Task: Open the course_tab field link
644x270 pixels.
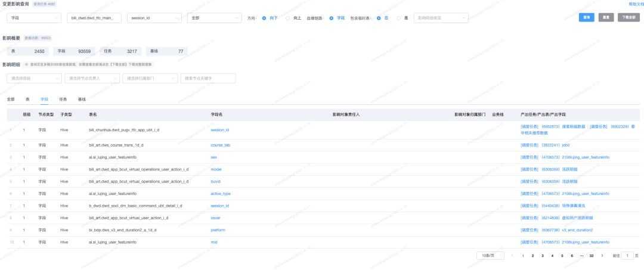Action: point(221,145)
